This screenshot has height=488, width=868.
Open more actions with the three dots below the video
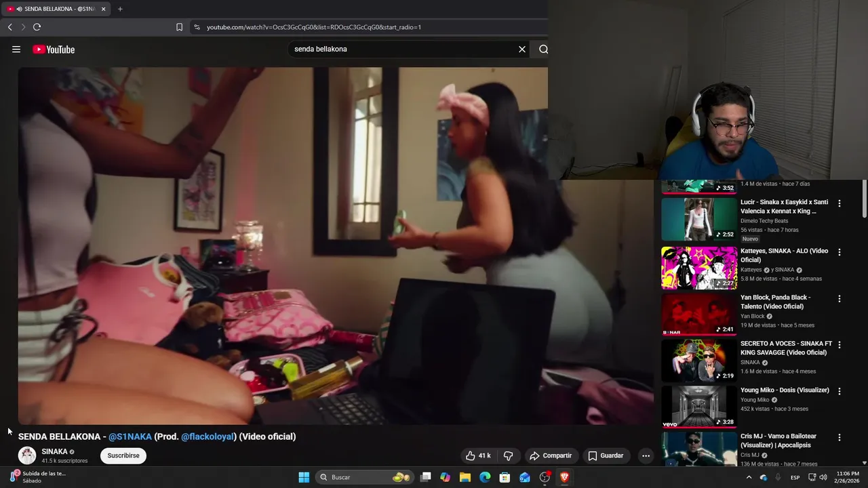click(646, 455)
